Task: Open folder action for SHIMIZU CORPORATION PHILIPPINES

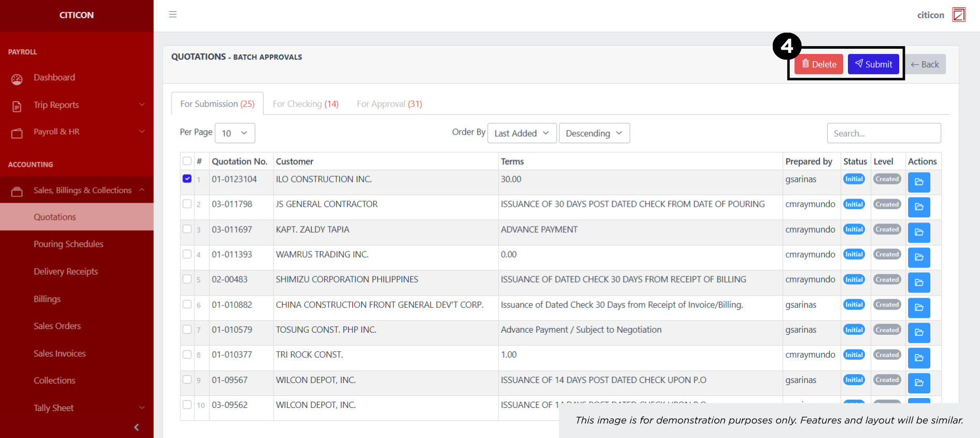Action: tap(919, 282)
